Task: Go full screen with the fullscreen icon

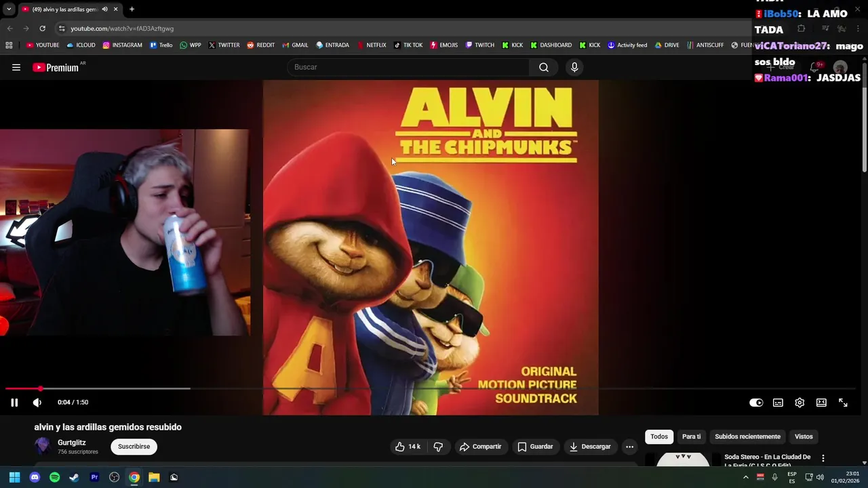Action: tap(843, 403)
